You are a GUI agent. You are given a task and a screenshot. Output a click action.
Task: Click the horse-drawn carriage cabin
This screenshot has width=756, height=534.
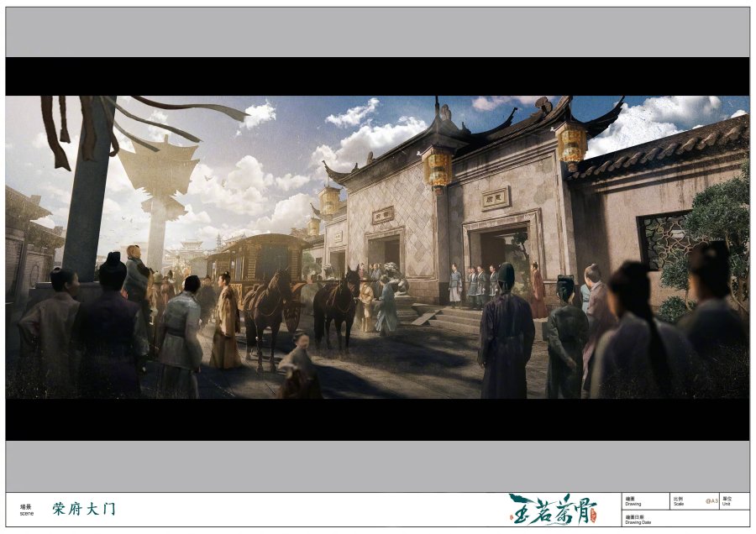(x=267, y=254)
